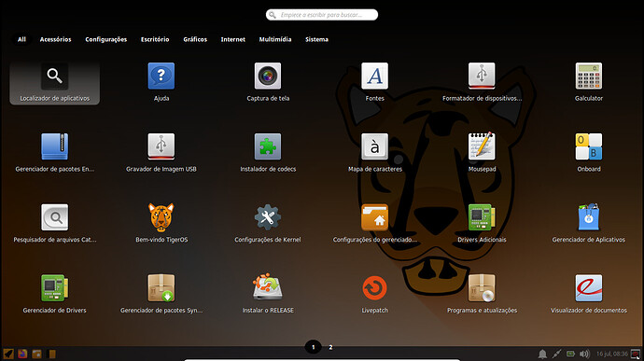Switch to the Acessórios category
The height and width of the screenshot is (361, 644).
(55, 39)
